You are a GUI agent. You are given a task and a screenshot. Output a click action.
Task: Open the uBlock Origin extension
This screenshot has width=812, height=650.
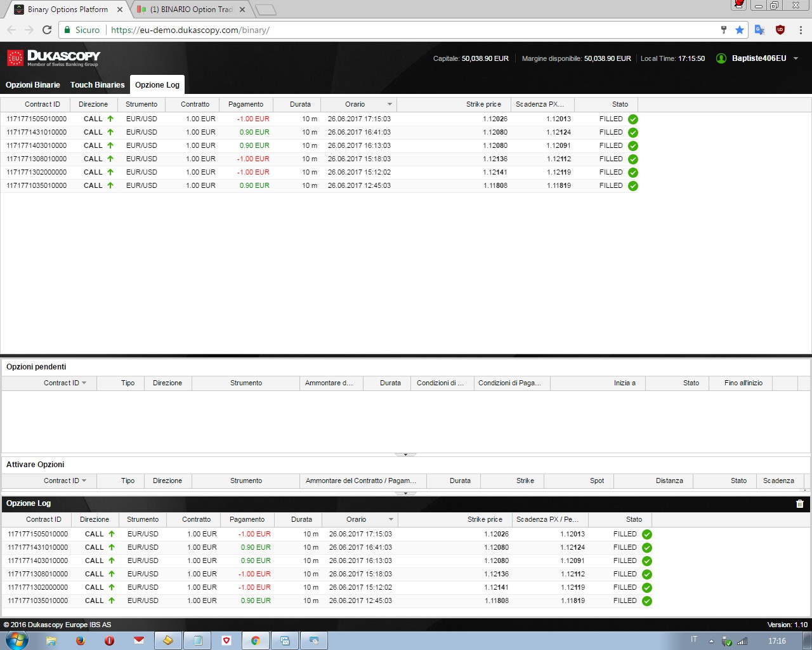(780, 30)
